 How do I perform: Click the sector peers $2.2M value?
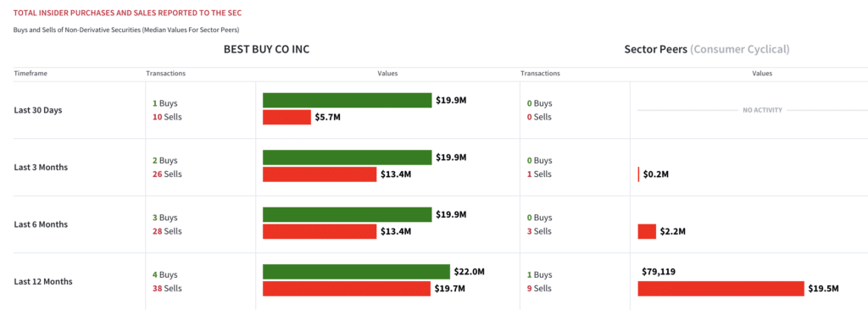pos(672,231)
